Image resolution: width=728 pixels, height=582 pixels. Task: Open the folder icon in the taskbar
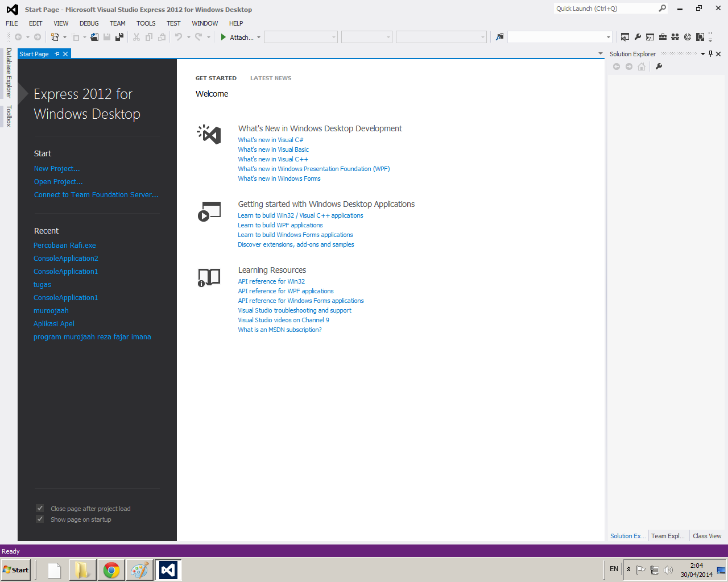click(82, 570)
